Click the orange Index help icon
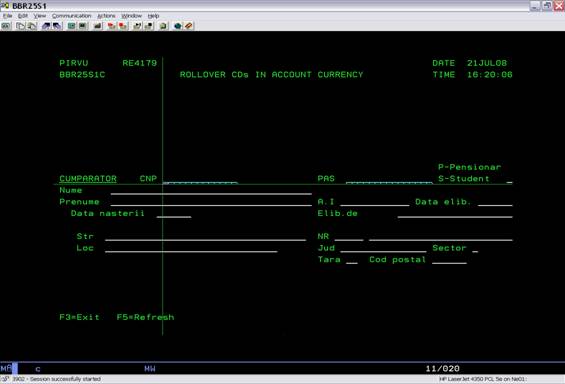 [189, 26]
